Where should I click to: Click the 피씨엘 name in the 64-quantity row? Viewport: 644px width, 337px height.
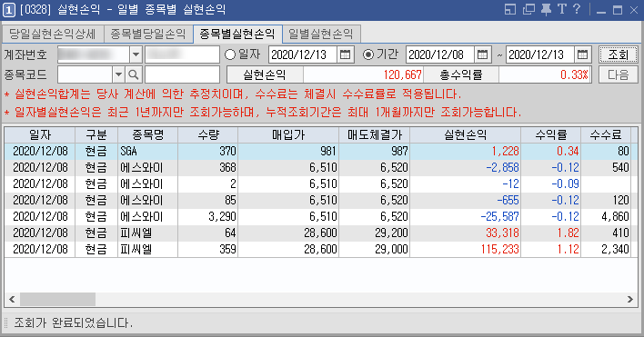148,233
